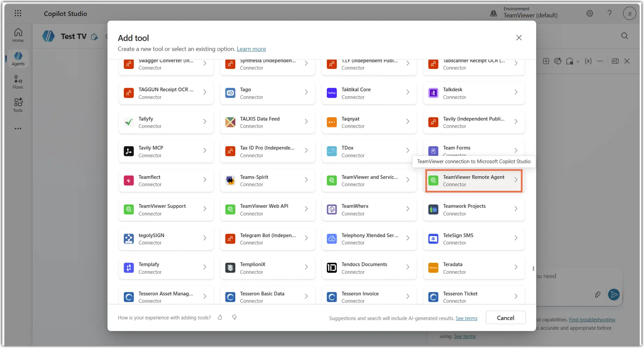Click the Tendocs Documents icon
This screenshot has width=644, height=348.
pyautogui.click(x=332, y=268)
